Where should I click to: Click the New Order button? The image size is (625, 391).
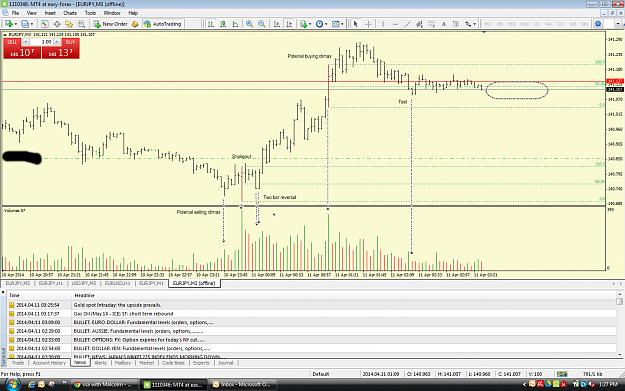click(110, 24)
